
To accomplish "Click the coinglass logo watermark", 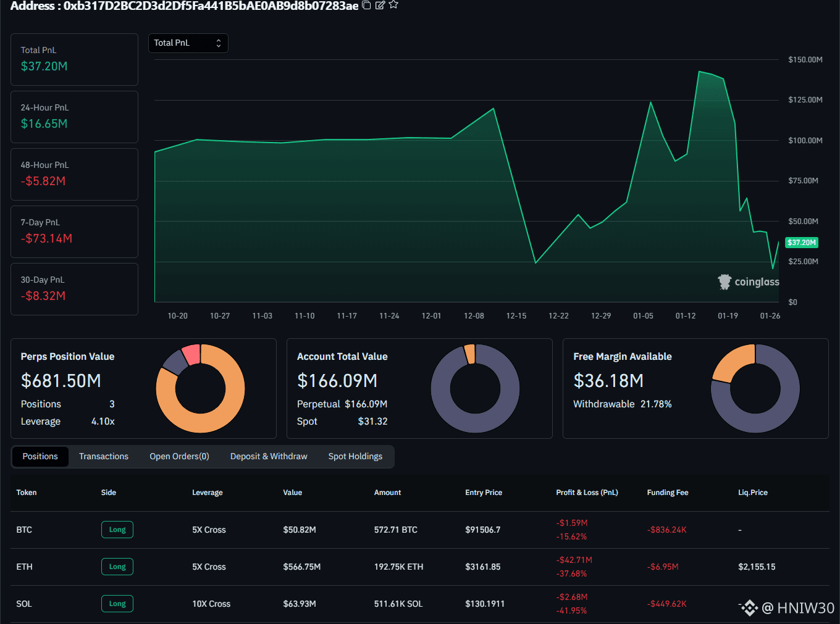I will click(749, 282).
